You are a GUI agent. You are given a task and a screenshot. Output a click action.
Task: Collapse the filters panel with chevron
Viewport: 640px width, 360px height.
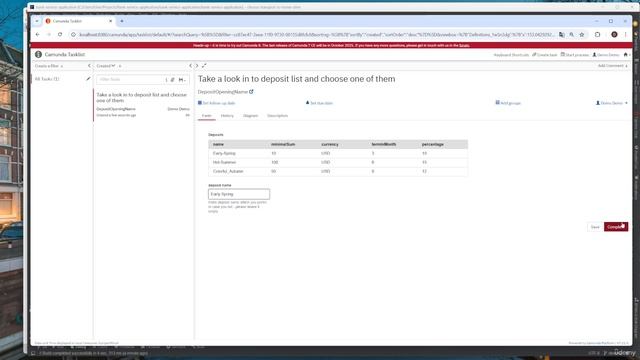(89, 66)
